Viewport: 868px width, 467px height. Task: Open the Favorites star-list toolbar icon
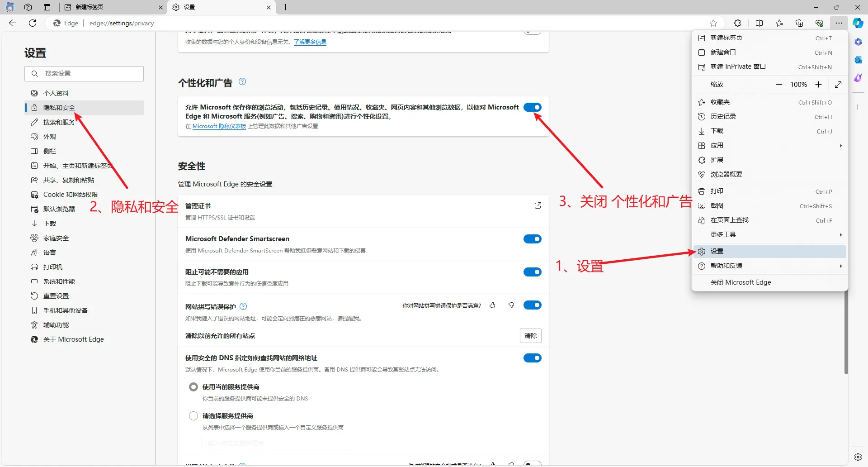pos(779,23)
